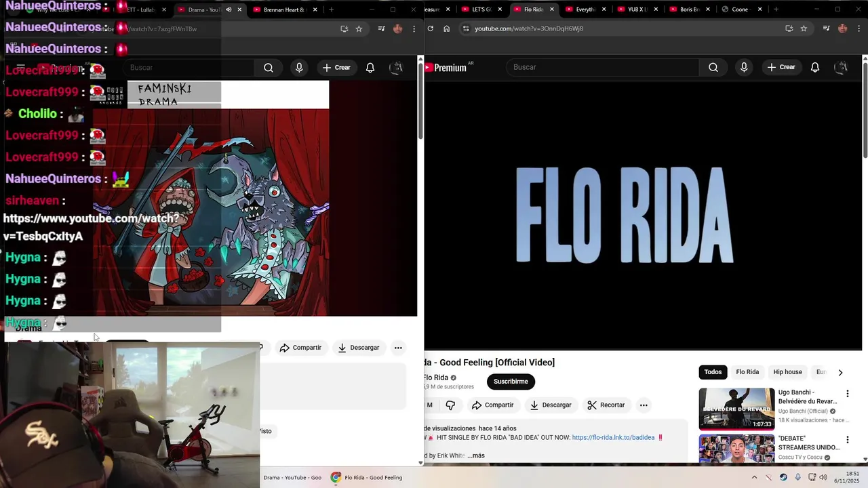This screenshot has width=868, height=488.
Task: Reload the Flo Rida page
Action: pos(430,28)
